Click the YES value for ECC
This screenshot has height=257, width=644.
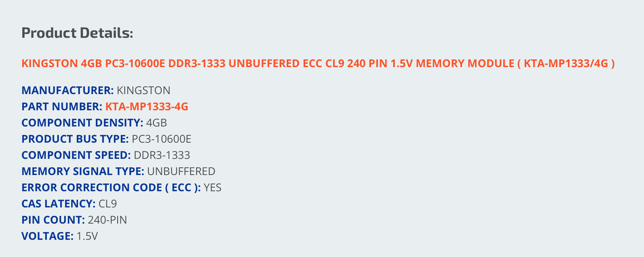[212, 188]
